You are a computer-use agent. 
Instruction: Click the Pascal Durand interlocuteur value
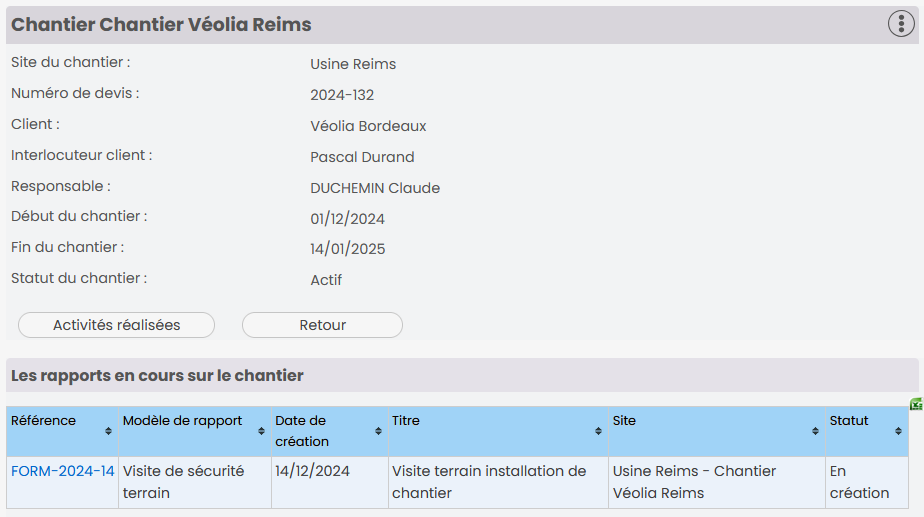(362, 157)
